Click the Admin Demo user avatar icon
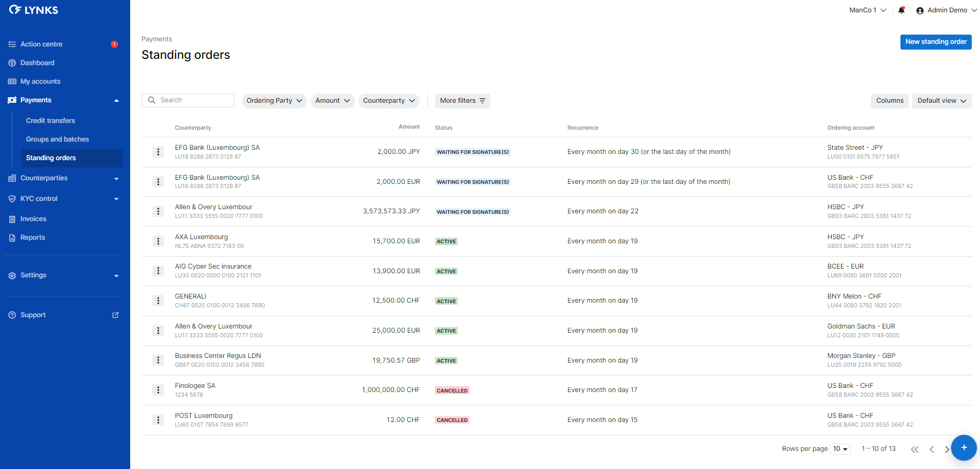The width and height of the screenshot is (980, 469). (x=920, y=10)
